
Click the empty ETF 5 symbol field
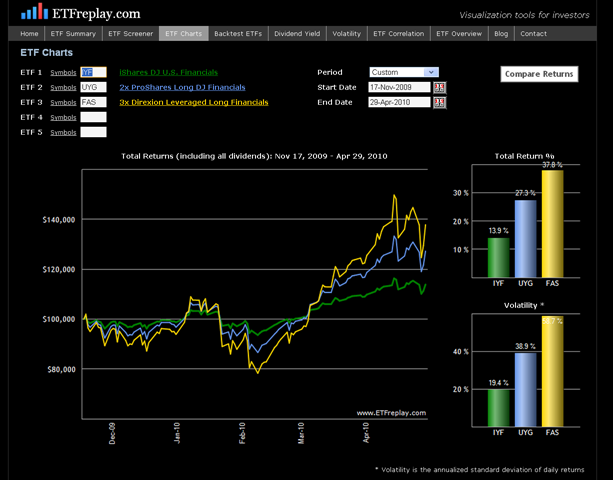click(x=93, y=132)
